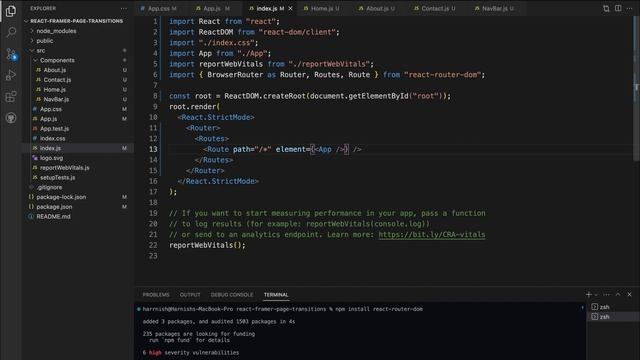The width and height of the screenshot is (640, 360).
Task: Create a new terminal with plus icon
Action: click(x=589, y=294)
